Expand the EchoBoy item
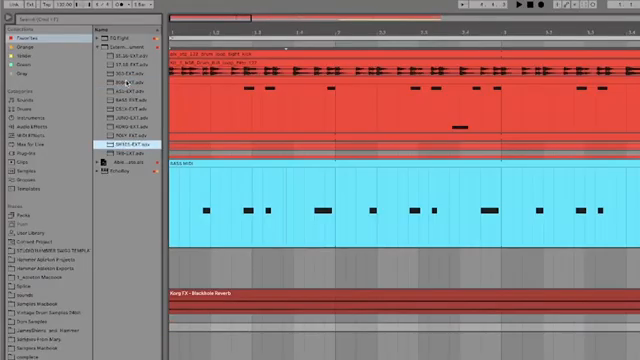Image resolution: width=640 pixels, height=360 pixels. click(97, 171)
